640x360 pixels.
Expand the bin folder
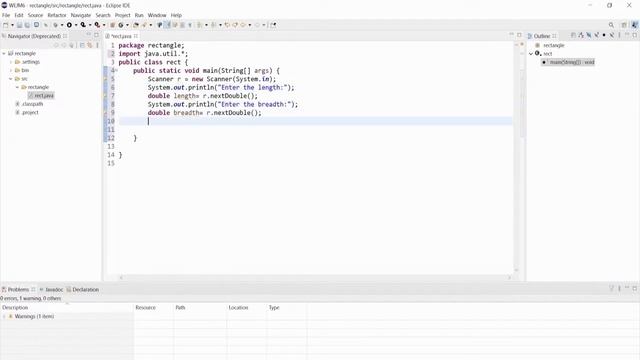point(11,70)
